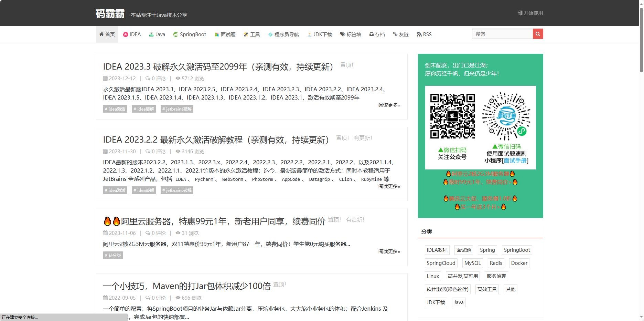Click the login icon beside 开始使用
The width and height of the screenshot is (644, 321).
point(520,13)
